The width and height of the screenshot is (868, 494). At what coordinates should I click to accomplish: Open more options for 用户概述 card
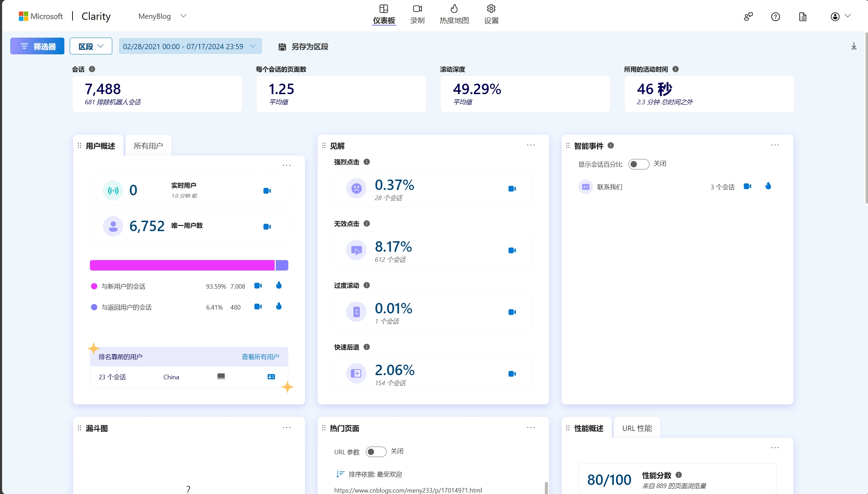287,165
